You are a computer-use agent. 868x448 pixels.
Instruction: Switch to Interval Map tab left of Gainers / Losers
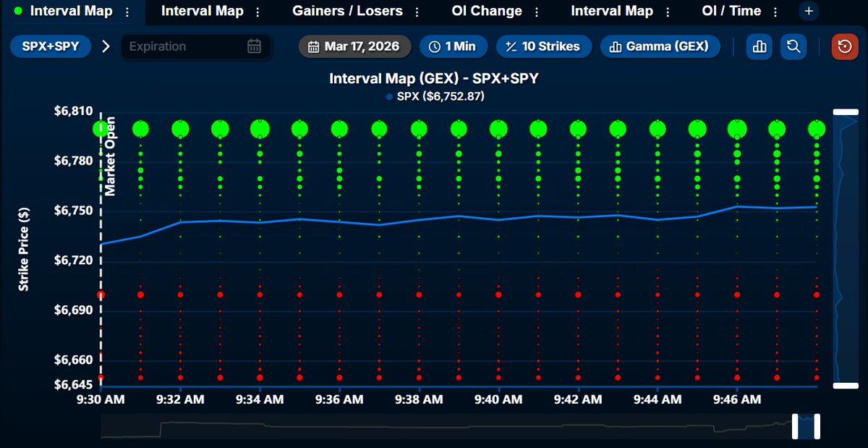[202, 12]
